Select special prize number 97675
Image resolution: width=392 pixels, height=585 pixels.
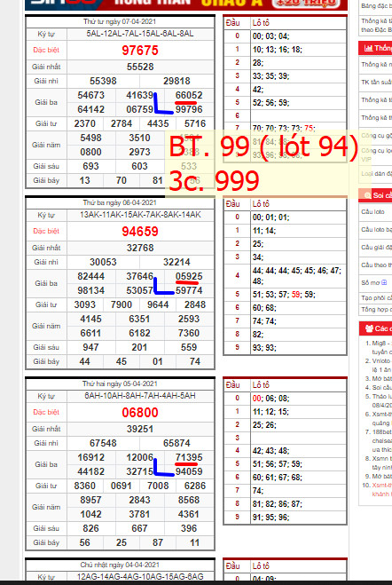pyautogui.click(x=140, y=51)
